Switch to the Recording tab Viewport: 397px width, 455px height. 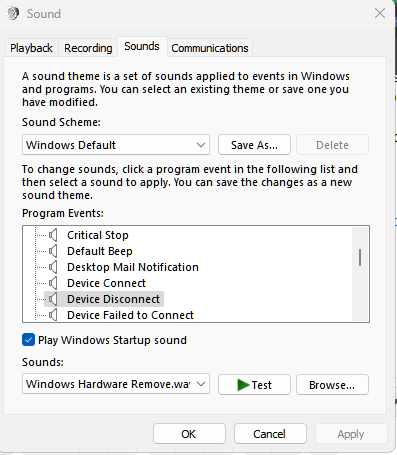coord(88,48)
